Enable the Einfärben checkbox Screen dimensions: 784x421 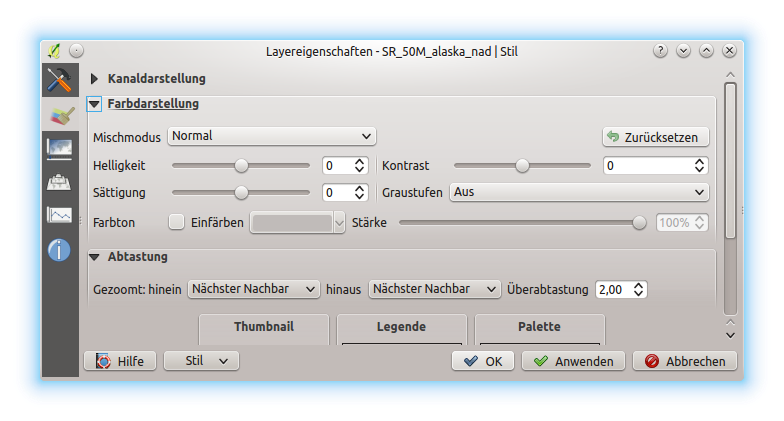(177, 222)
